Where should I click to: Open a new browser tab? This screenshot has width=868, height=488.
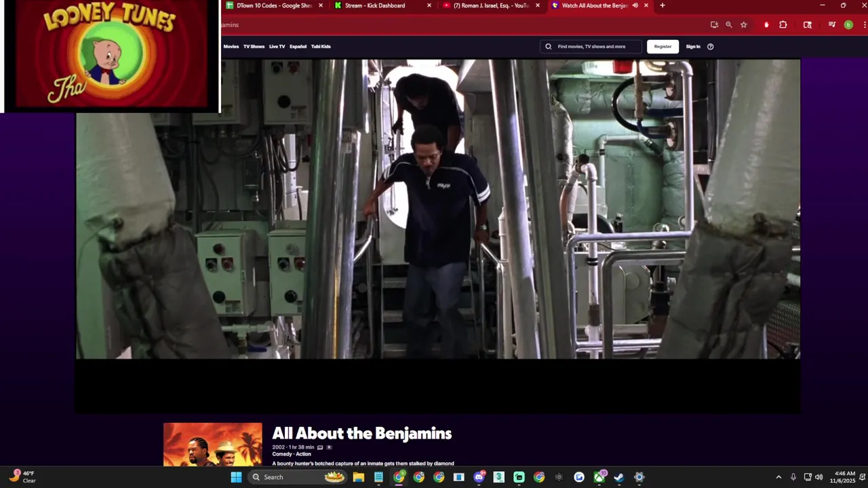coord(663,5)
